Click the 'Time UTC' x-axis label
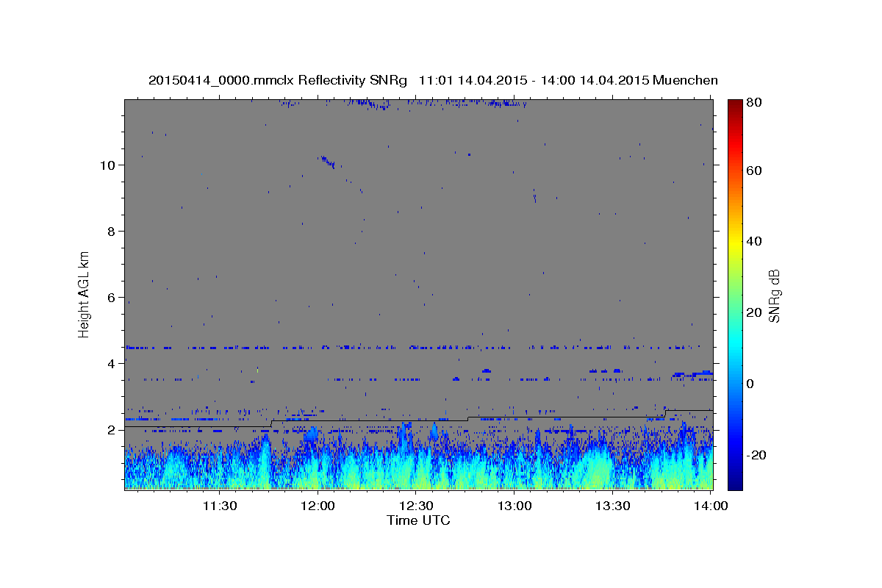The image size is (882, 588). pos(418,520)
